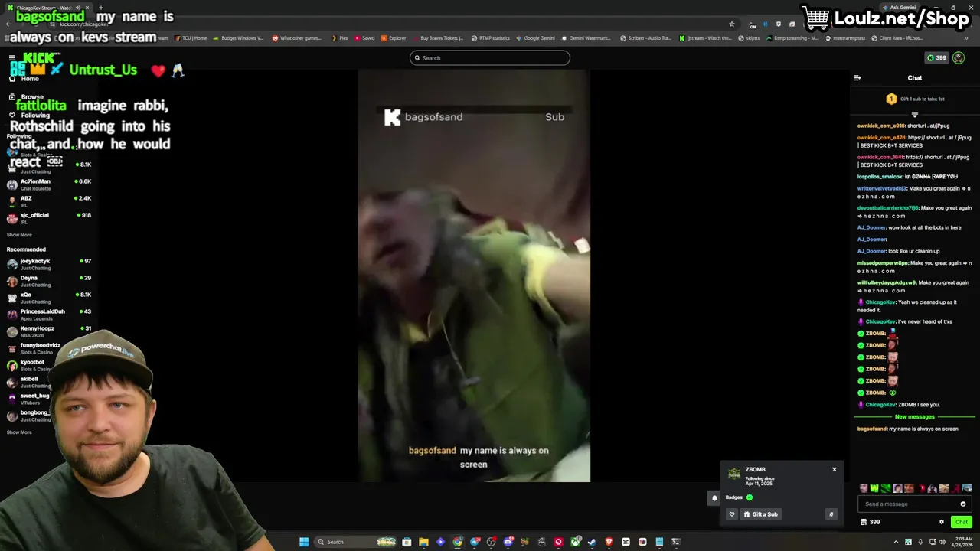Expand the gift sub leaderboard chevron
Image resolution: width=980 pixels, height=551 pixels.
[914, 115]
